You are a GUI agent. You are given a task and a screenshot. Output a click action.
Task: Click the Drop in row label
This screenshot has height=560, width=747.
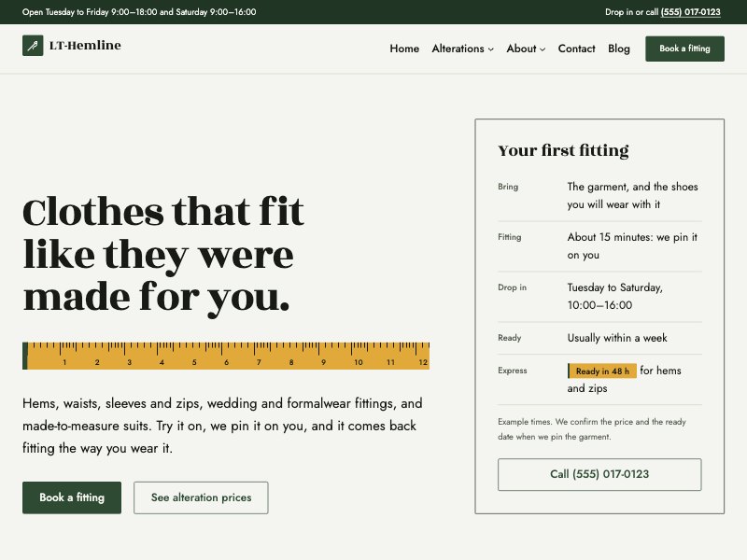point(512,287)
